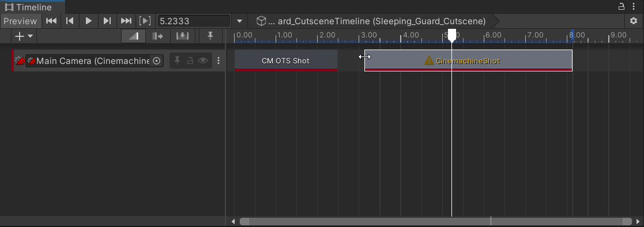Image resolution: width=644 pixels, height=227 pixels.
Task: Play the timeline
Action: coord(88,21)
